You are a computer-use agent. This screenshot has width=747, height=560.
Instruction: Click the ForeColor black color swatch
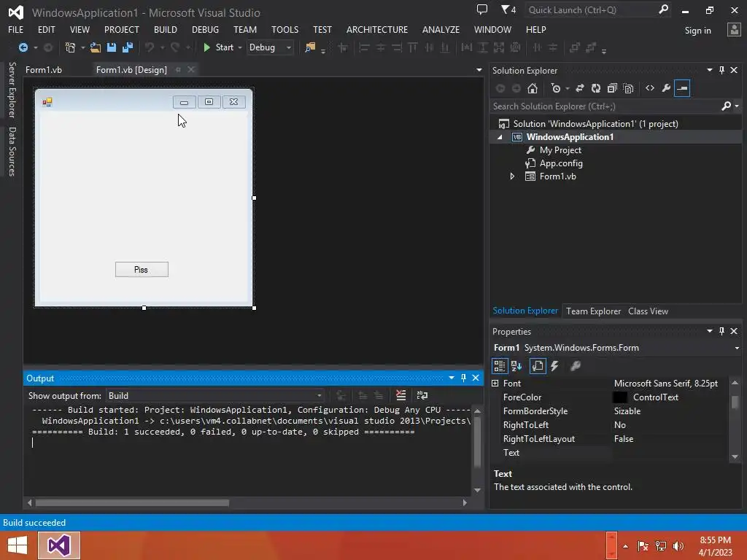pyautogui.click(x=620, y=397)
